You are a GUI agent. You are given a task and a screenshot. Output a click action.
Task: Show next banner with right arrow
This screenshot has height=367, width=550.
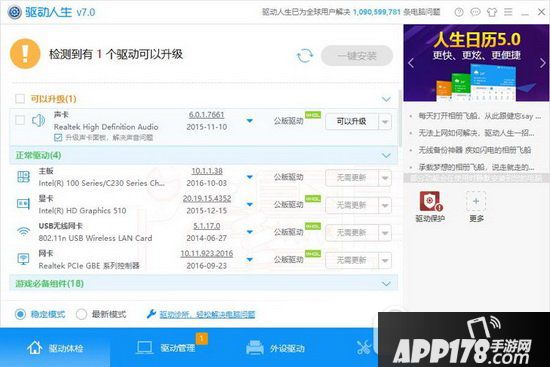[x=542, y=63]
